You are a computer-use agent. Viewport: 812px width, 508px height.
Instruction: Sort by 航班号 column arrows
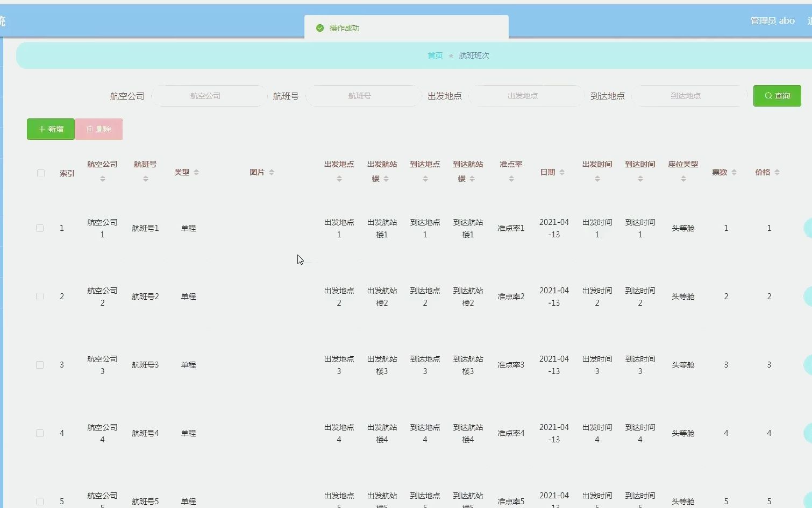(x=146, y=179)
